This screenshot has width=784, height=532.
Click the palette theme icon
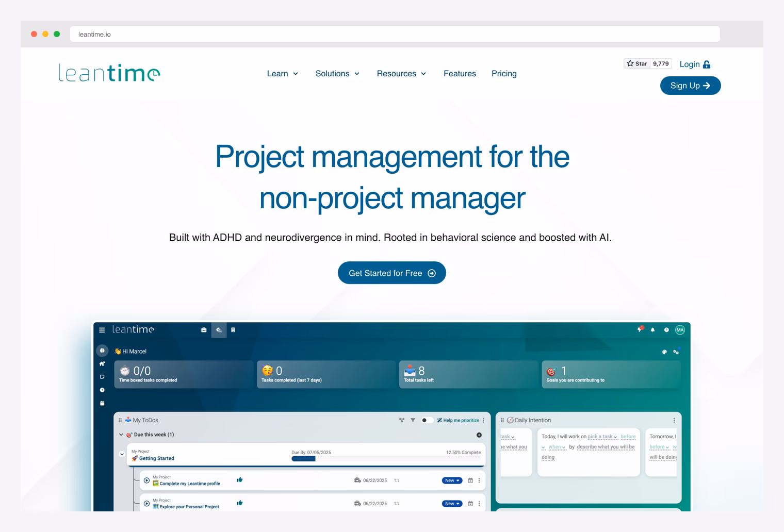tap(664, 352)
